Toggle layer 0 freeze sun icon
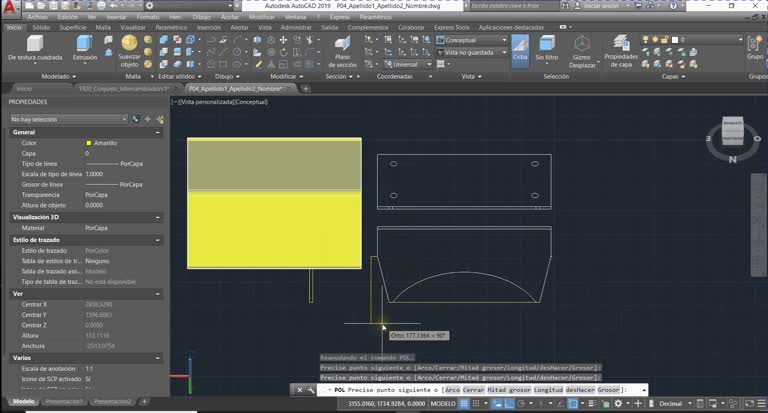Viewport: 768px width, 413px height. pos(655,40)
